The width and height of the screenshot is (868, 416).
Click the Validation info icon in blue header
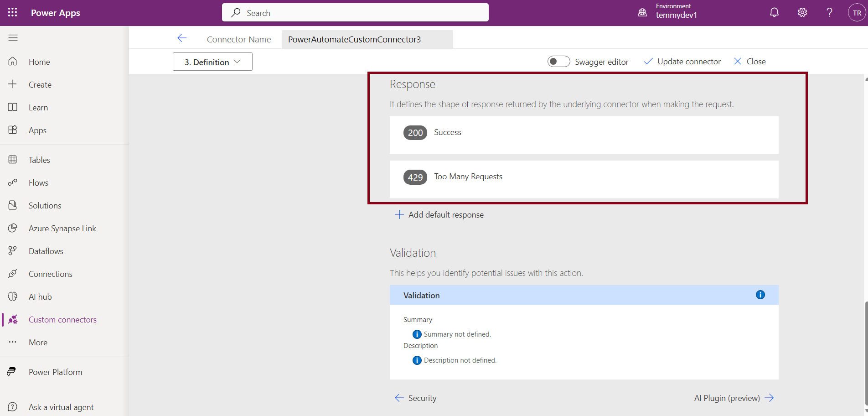click(760, 295)
